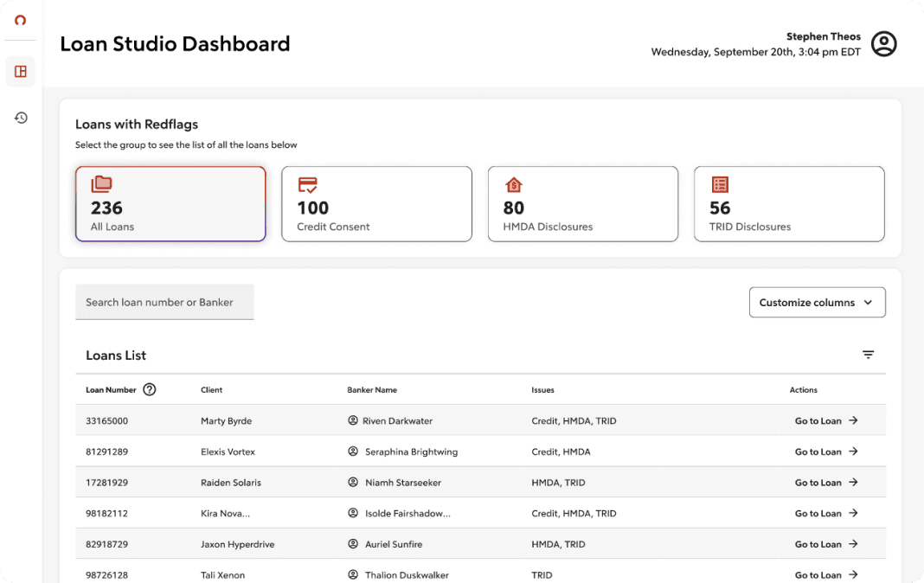Click the Auriel Sunfire banker avatar icon
This screenshot has width=924, height=583.
click(352, 543)
